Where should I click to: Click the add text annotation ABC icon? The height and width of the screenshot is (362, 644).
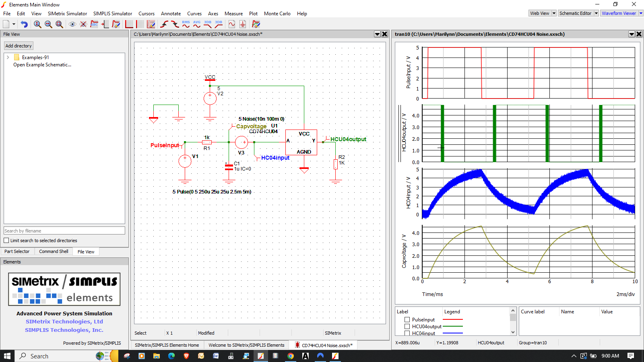pyautogui.click(x=94, y=24)
